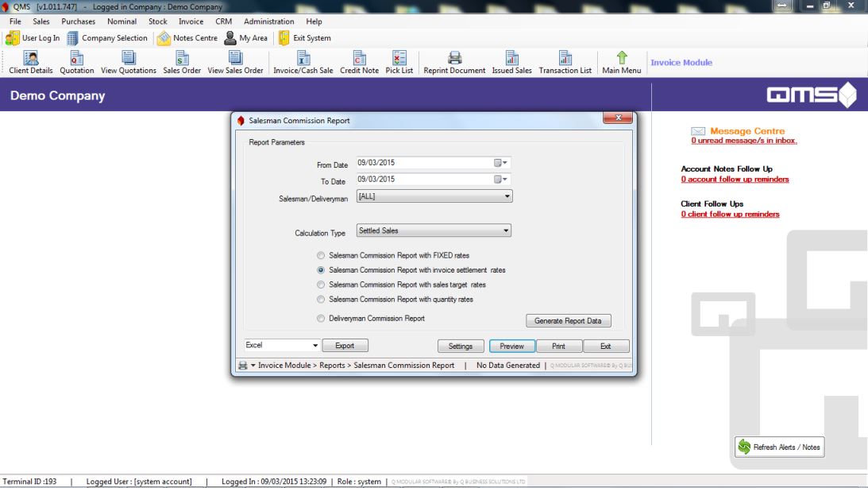This screenshot has width=868, height=488.
Task: Open Client Details from the toolbar
Action: coord(31,63)
